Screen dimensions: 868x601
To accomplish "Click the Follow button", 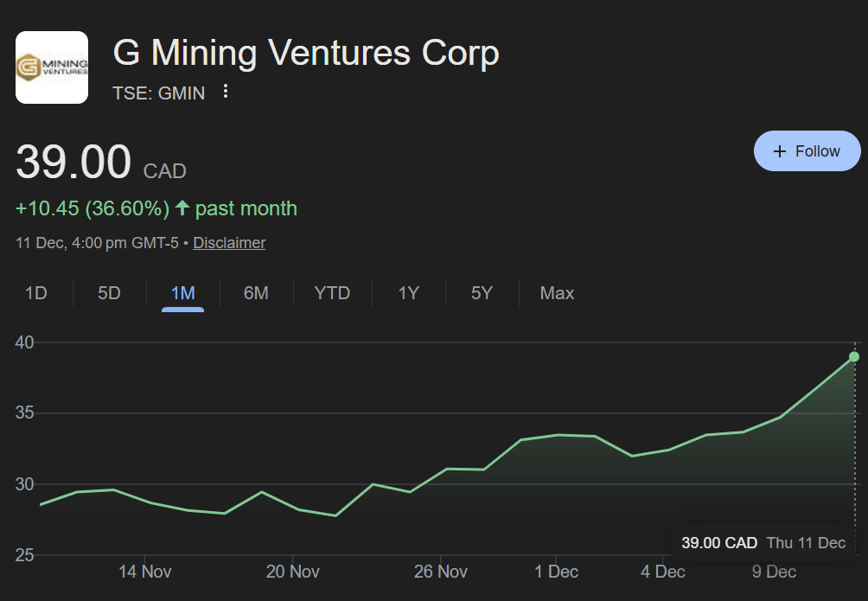I will pos(807,151).
